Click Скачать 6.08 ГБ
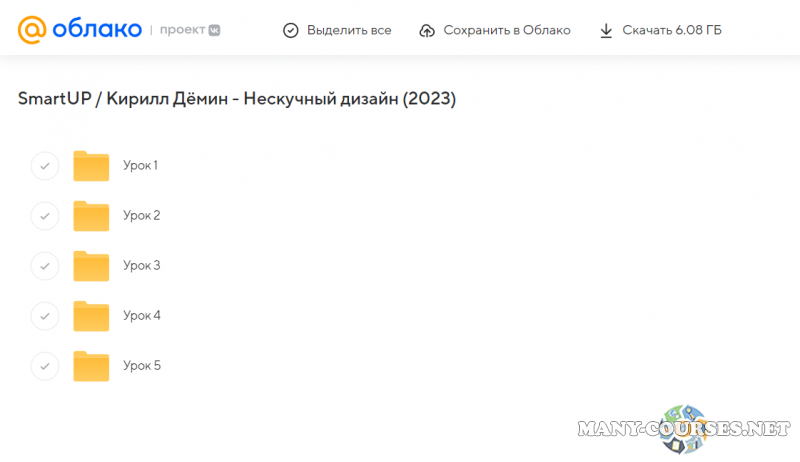 pyautogui.click(x=671, y=30)
